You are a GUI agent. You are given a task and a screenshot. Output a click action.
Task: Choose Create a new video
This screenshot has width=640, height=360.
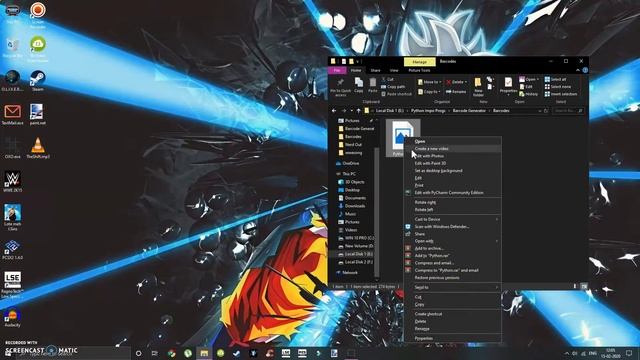click(452, 149)
